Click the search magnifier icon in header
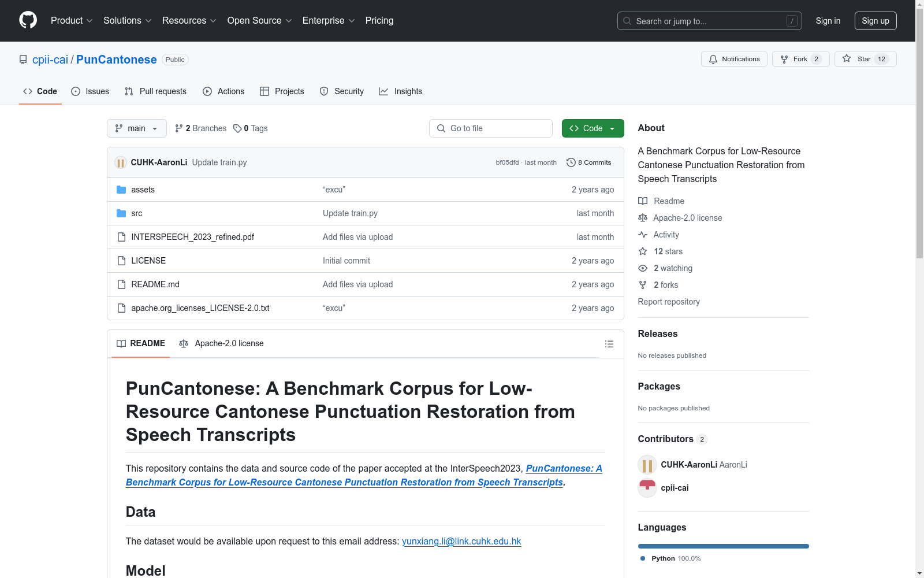 [x=627, y=21]
